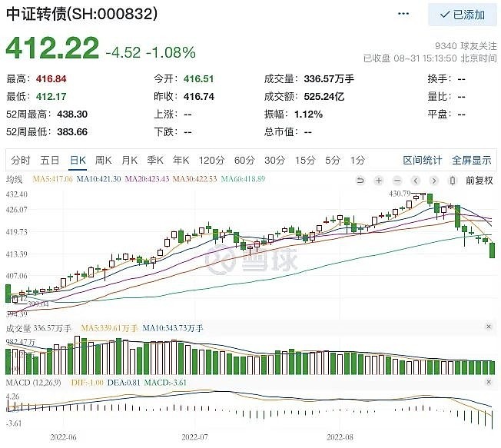Switch to the 120分 interval tab
The image size is (501, 448).
pyautogui.click(x=211, y=160)
